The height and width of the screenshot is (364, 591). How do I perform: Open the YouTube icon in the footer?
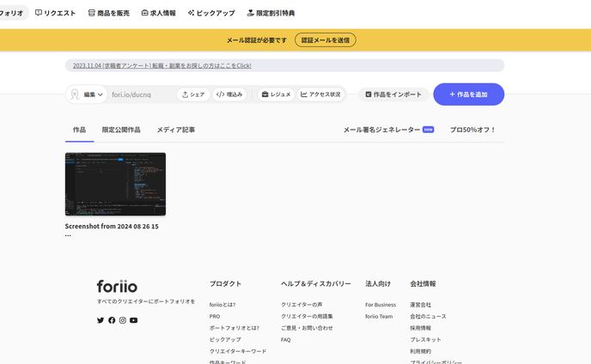[134, 320]
